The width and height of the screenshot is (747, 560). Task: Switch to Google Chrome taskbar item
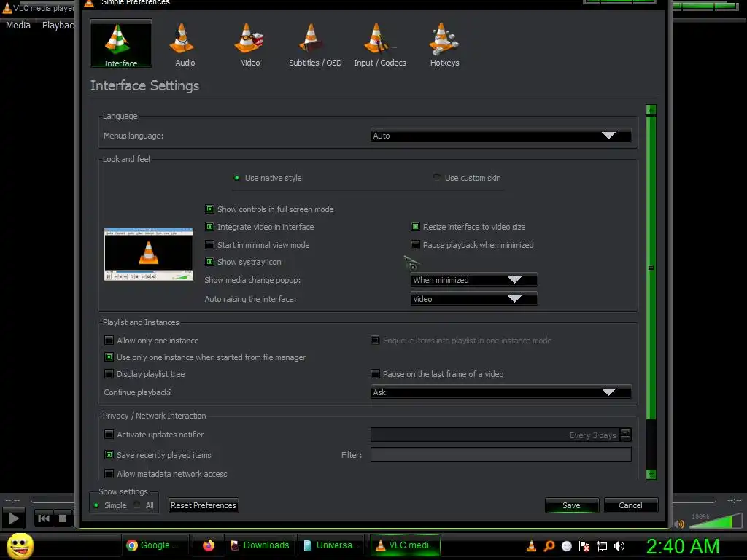click(x=155, y=545)
